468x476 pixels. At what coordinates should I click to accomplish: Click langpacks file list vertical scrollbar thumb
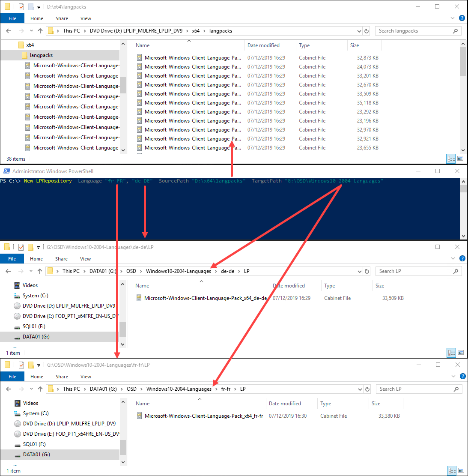click(463, 62)
